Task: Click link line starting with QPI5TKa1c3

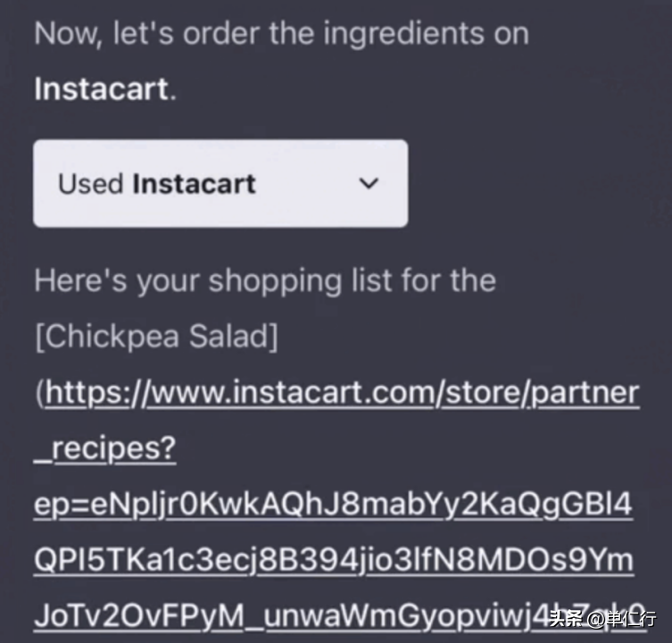Action: [334, 560]
